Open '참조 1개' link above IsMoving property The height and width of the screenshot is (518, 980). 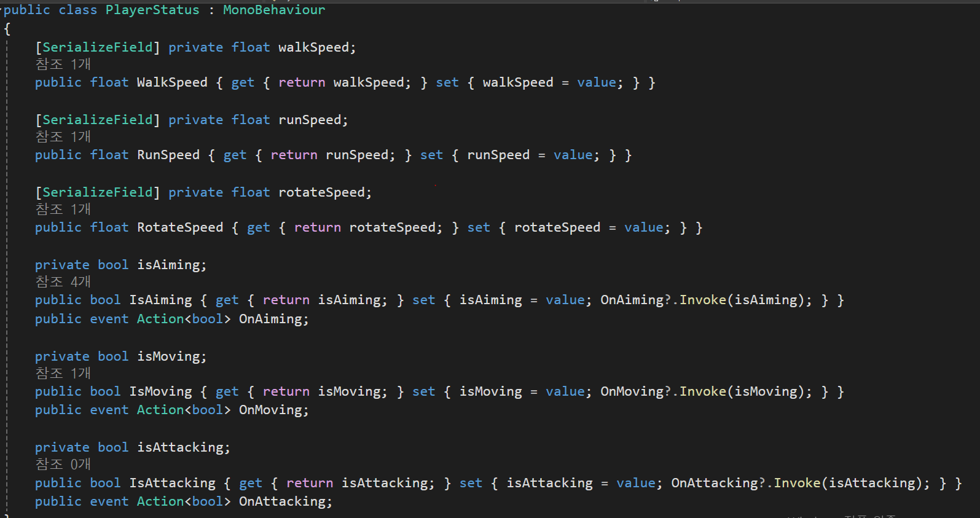coord(63,373)
